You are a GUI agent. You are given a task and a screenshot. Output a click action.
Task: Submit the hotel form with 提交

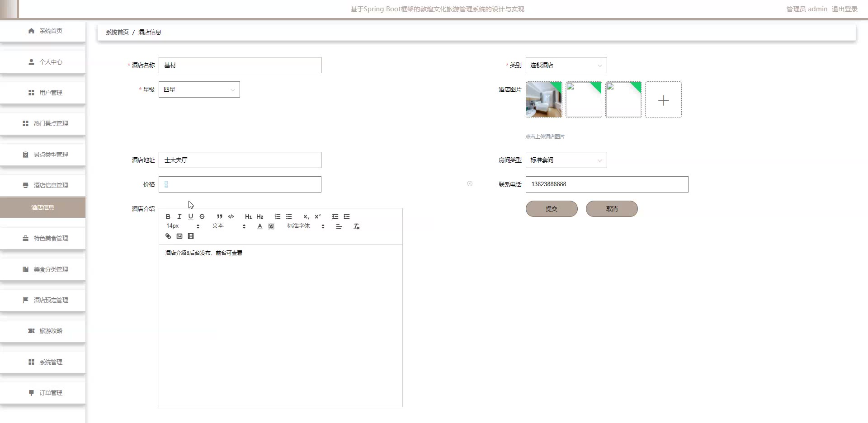coord(552,209)
